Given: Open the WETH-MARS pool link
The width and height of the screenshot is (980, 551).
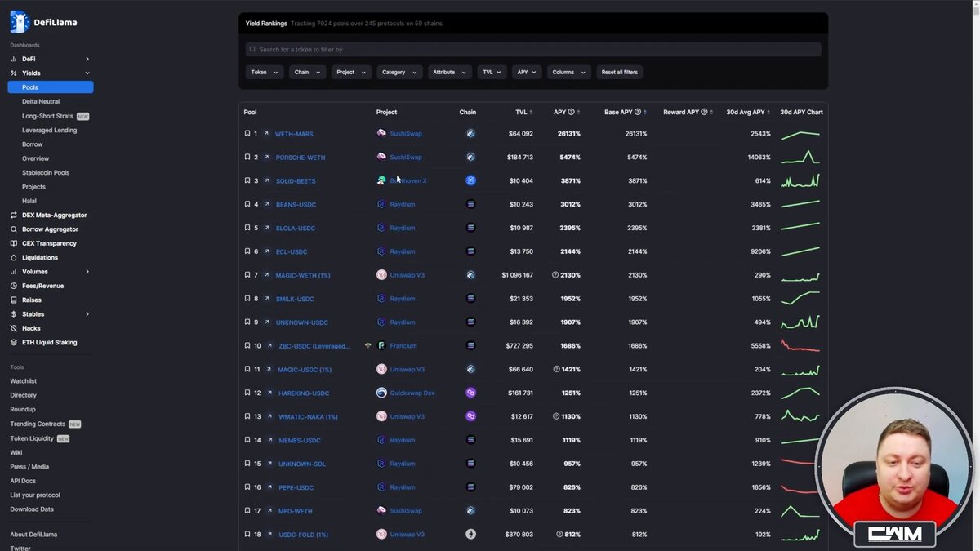Looking at the screenshot, I should click(294, 134).
